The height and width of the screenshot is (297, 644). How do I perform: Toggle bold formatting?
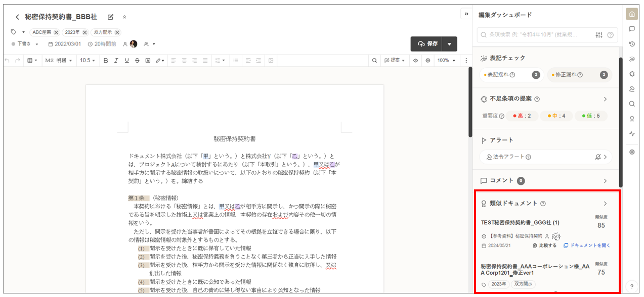click(x=106, y=61)
